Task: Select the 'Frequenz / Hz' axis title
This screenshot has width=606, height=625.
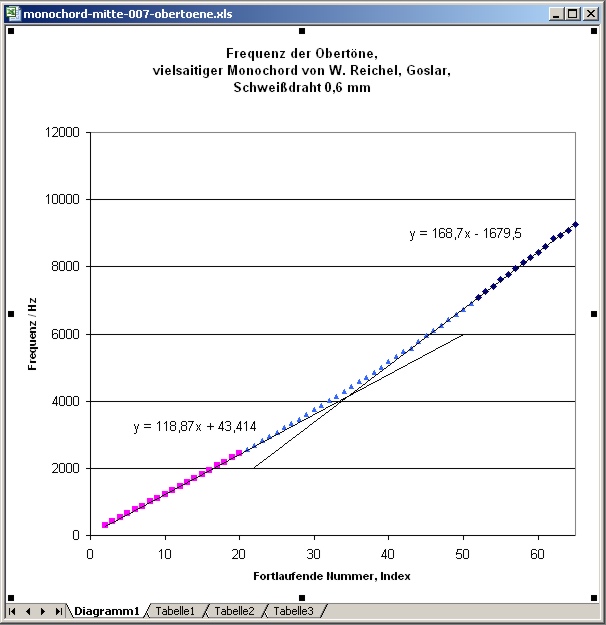Action: 33,333
